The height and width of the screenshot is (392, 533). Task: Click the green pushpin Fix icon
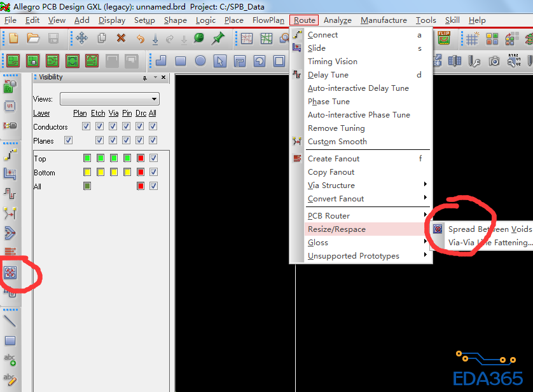(218, 38)
